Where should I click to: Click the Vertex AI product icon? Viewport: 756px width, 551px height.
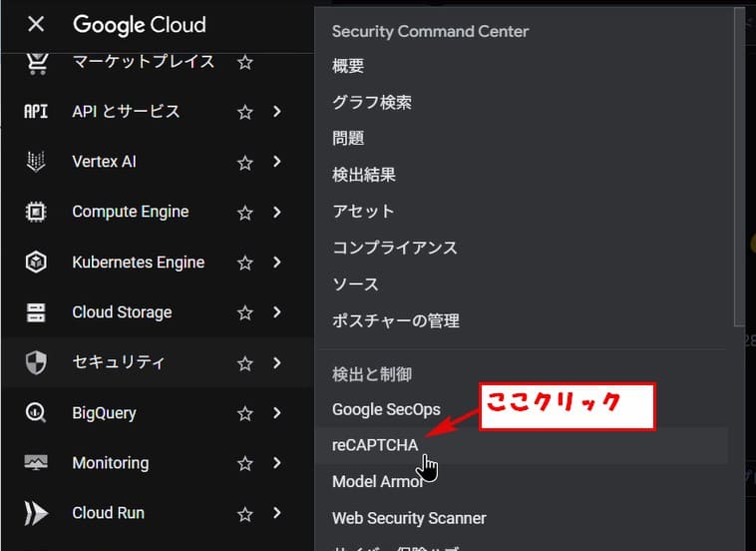click(36, 162)
